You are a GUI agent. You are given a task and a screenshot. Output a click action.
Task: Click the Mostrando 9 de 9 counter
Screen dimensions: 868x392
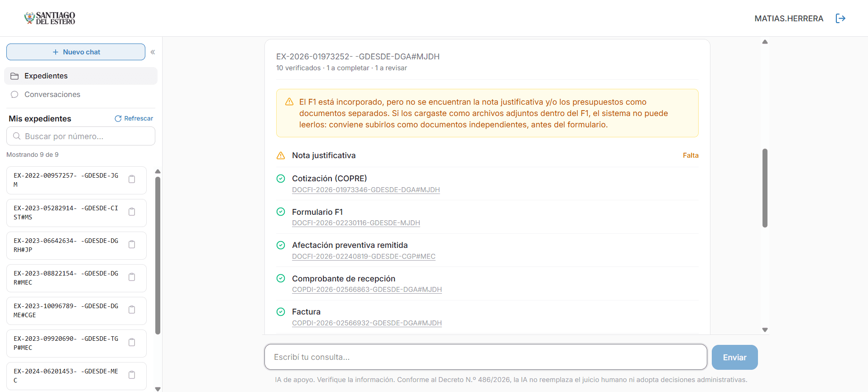coord(33,155)
